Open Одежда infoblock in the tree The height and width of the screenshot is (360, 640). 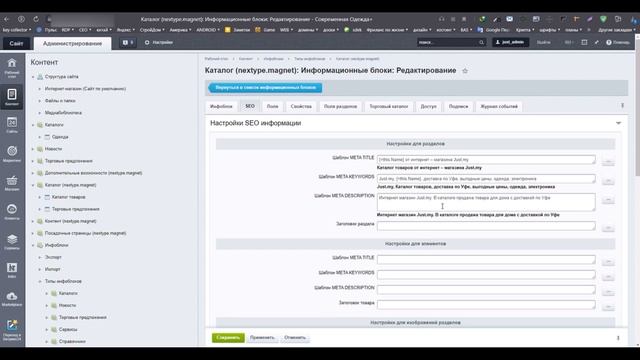click(x=60, y=137)
